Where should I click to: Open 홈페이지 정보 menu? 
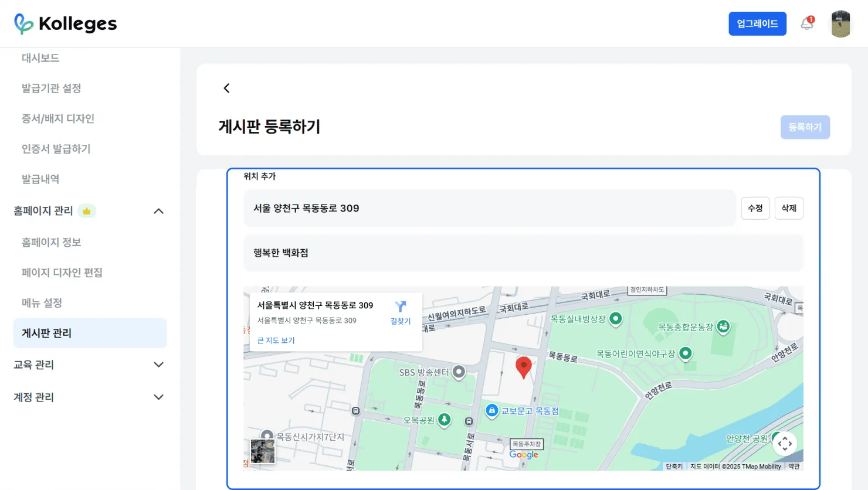pyautogui.click(x=51, y=243)
